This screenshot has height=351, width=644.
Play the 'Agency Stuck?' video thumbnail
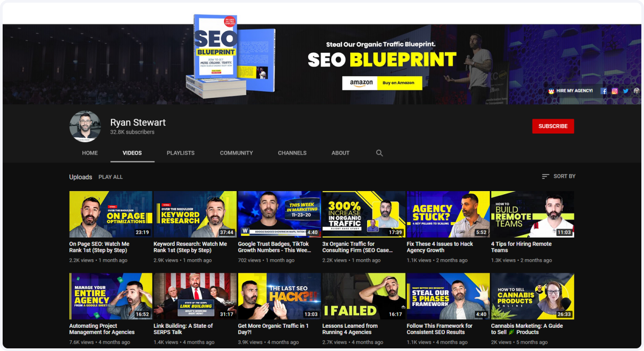point(448,214)
